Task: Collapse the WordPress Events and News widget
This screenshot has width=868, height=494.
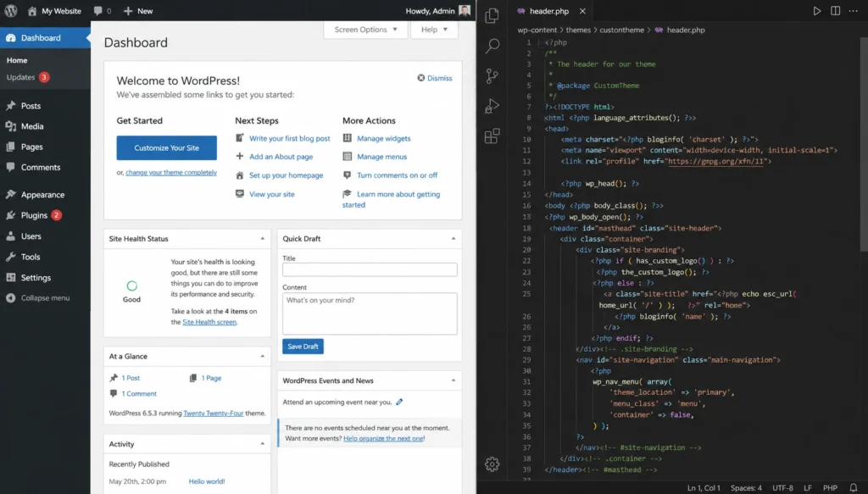Action: (x=453, y=380)
